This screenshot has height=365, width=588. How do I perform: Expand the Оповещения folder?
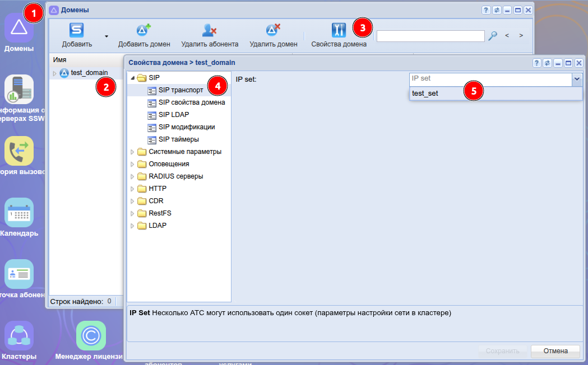click(x=132, y=165)
